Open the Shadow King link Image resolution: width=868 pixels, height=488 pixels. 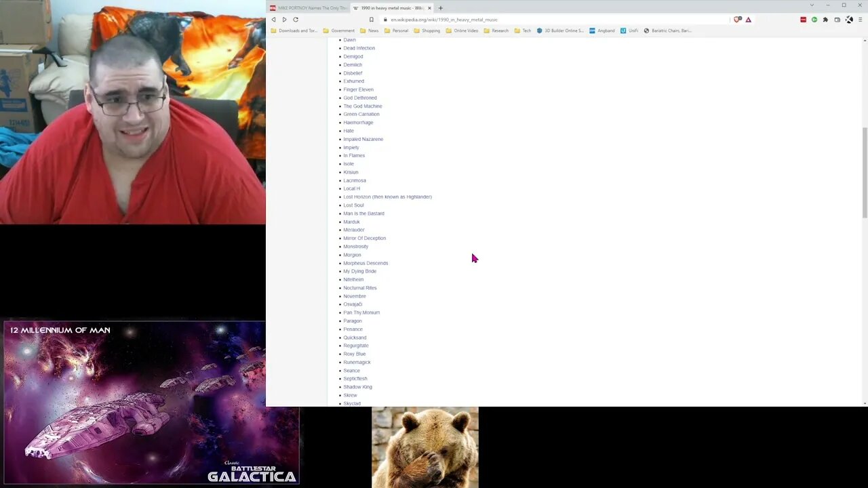[x=357, y=387]
